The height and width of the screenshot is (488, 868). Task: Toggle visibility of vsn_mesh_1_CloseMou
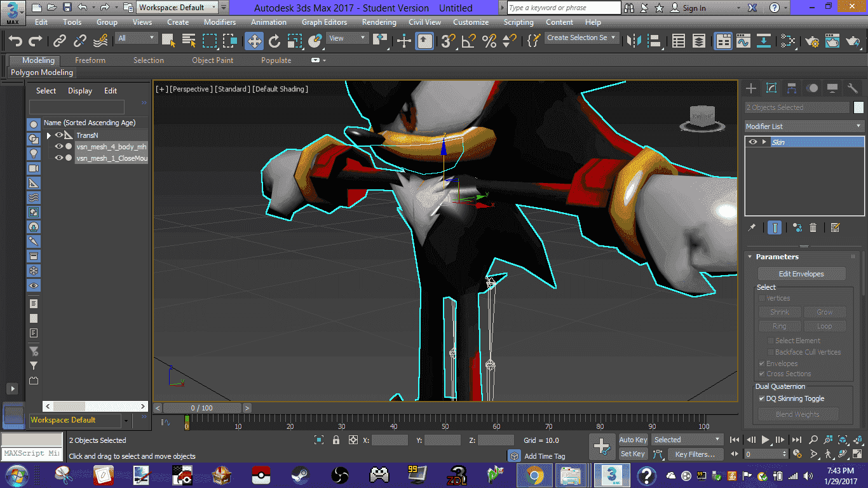point(59,158)
